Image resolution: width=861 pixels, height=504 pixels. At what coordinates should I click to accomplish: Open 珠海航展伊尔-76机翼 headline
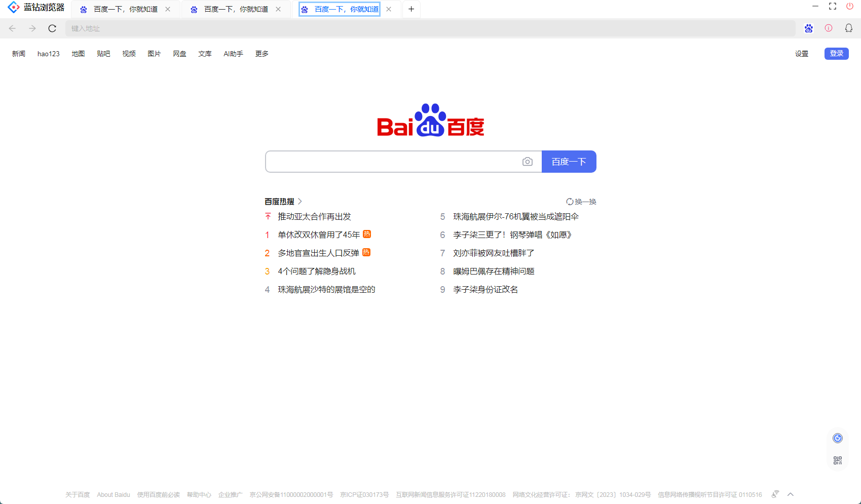516,217
